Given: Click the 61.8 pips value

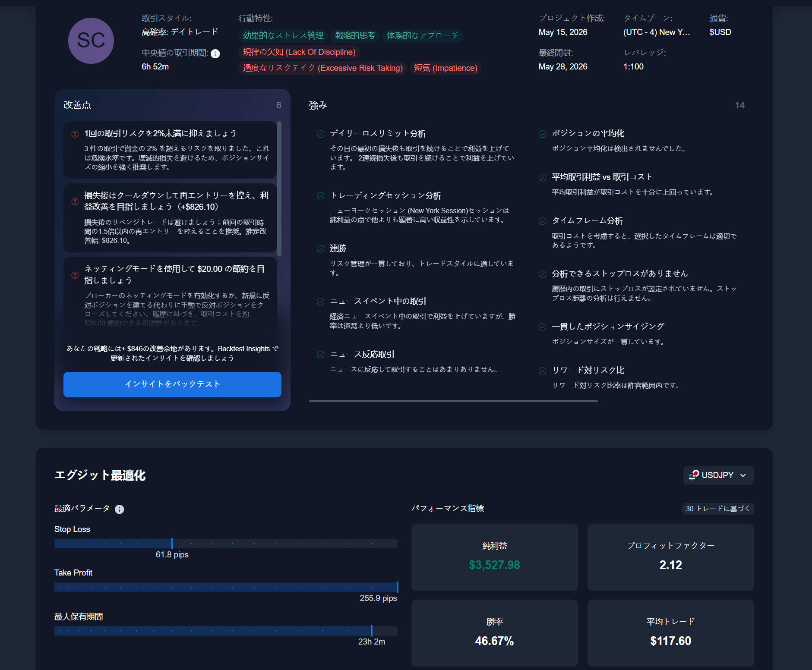Looking at the screenshot, I should (172, 555).
